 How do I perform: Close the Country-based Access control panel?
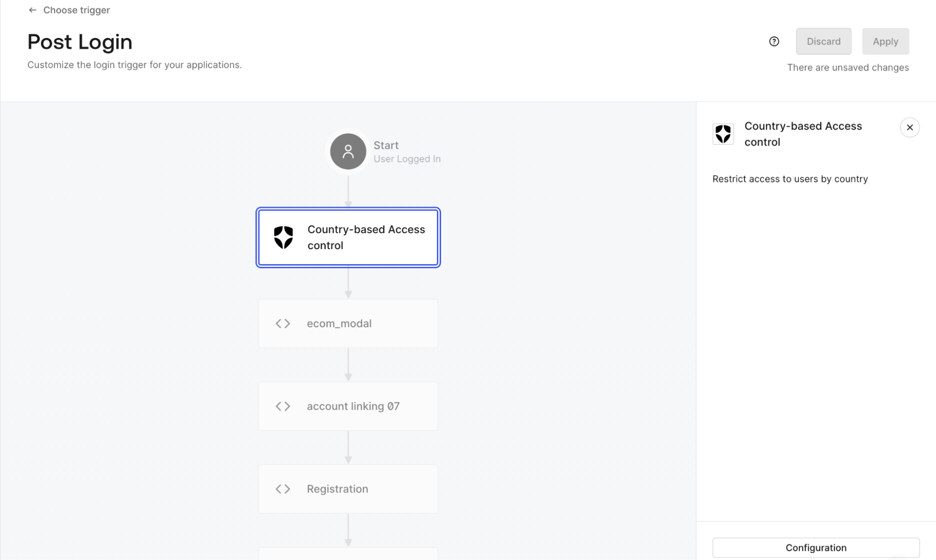[x=910, y=127]
